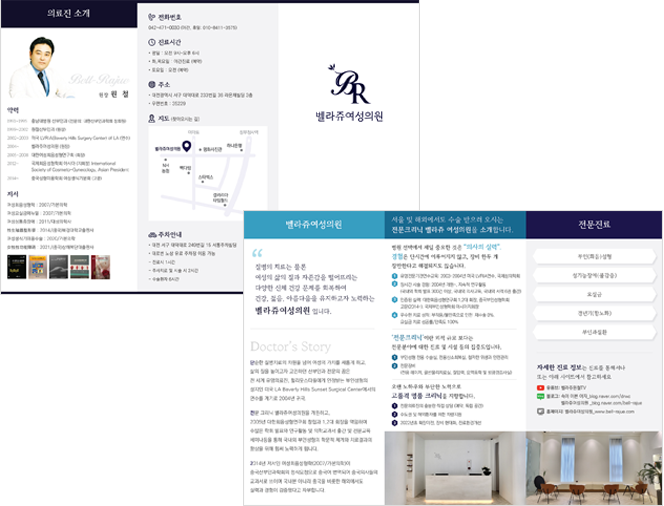664x506 pixels.
Task: Click the black book cover thumbnail
Action: 17,267
